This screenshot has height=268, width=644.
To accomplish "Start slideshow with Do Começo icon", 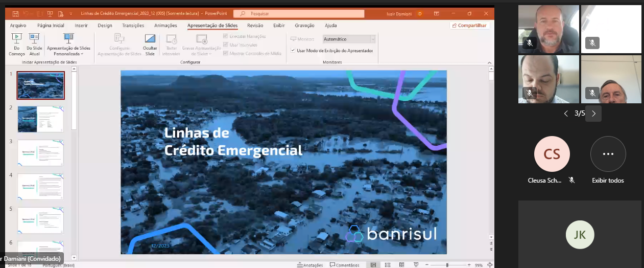I will (16, 39).
